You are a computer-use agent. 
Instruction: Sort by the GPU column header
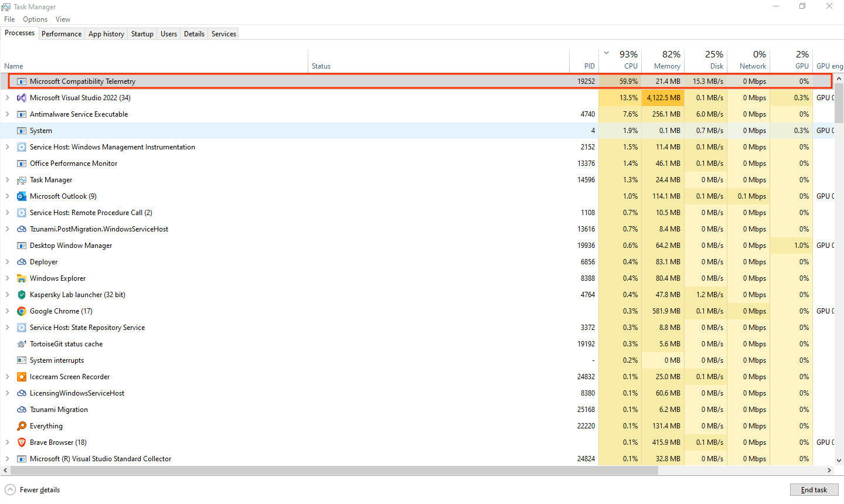tap(791, 60)
